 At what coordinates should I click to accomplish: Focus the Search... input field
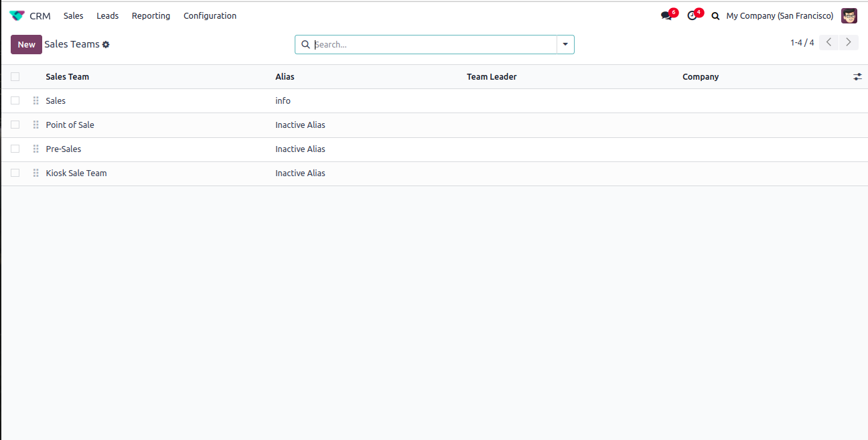434,45
